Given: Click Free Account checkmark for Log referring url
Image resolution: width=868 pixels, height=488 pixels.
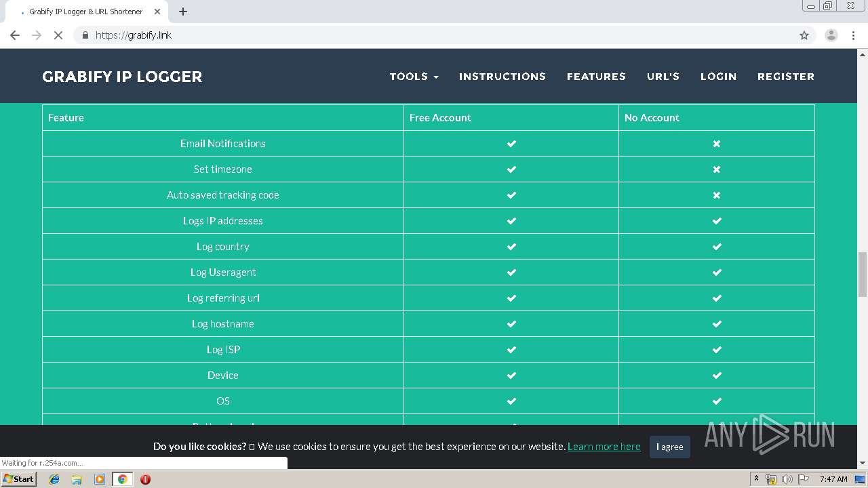Looking at the screenshot, I should tap(512, 298).
